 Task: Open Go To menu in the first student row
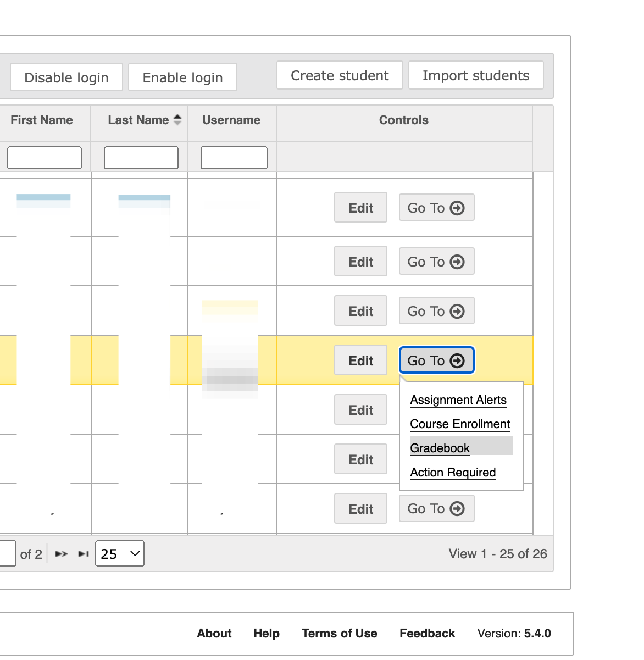(x=436, y=208)
